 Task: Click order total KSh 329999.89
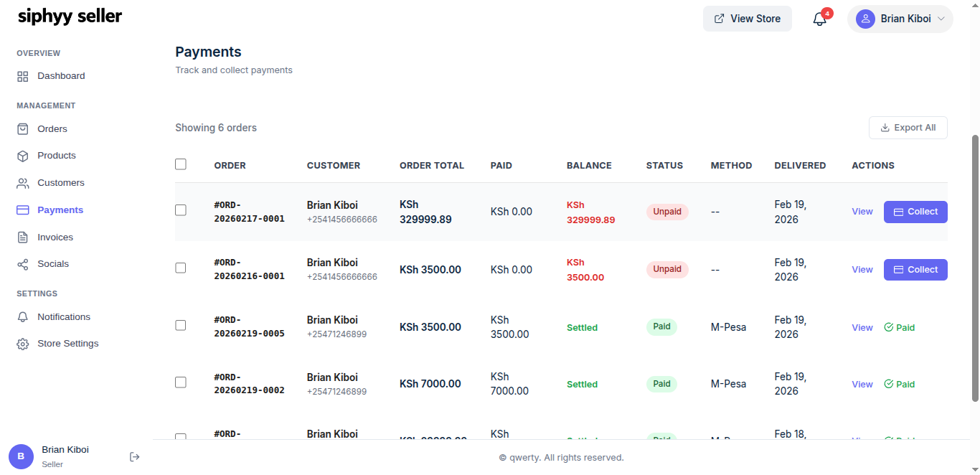tap(425, 212)
